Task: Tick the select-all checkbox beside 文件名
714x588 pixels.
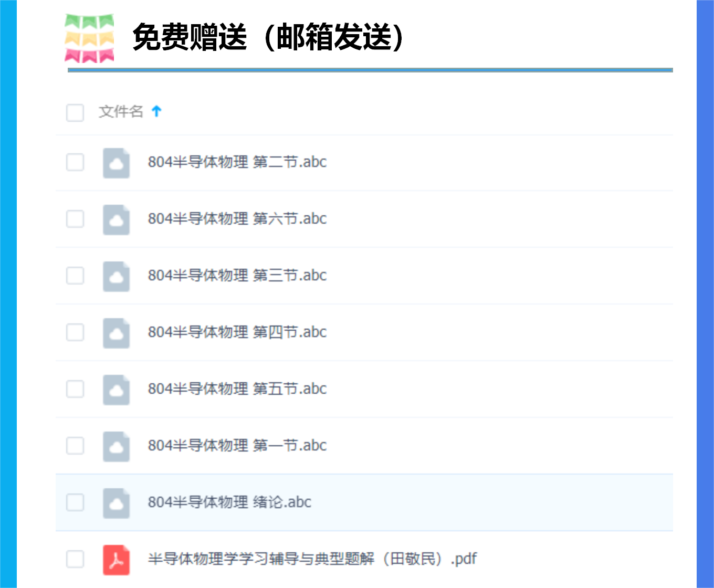Action: click(75, 112)
